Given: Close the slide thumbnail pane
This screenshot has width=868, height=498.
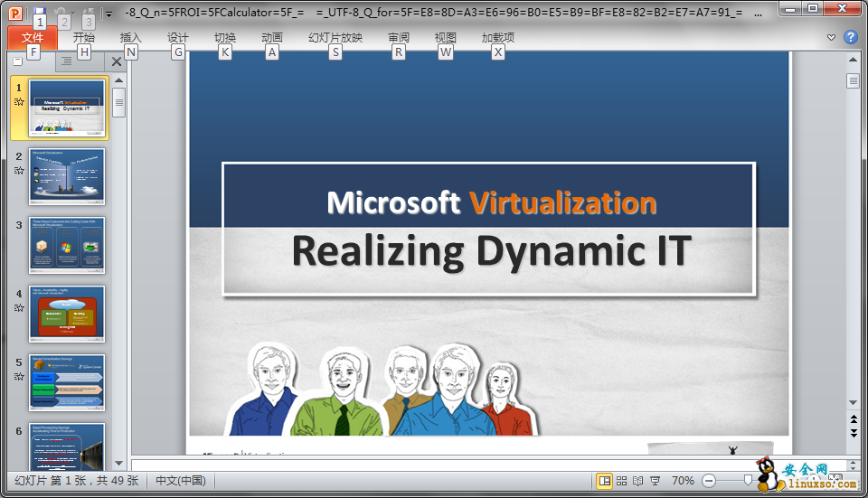Looking at the screenshot, I should 116,61.
